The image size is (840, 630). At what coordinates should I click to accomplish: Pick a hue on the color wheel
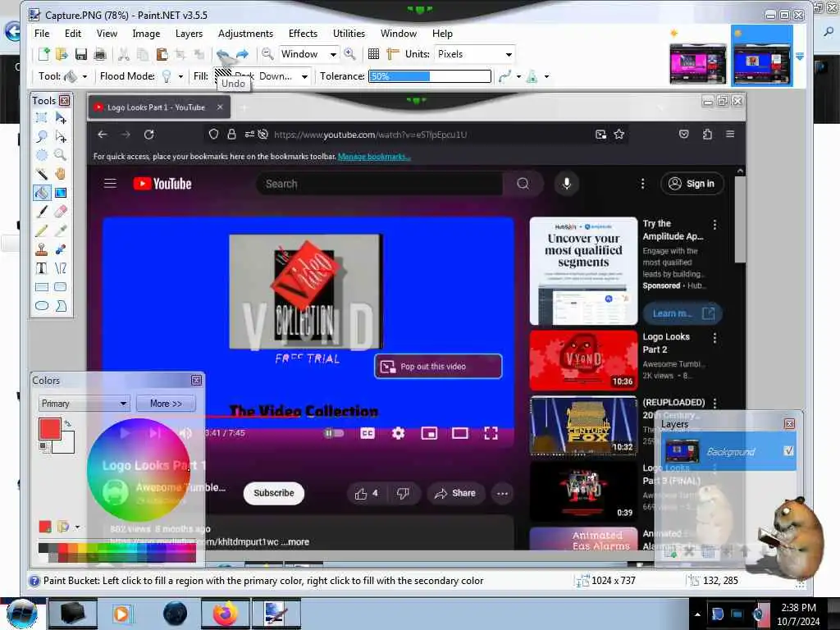139,470
